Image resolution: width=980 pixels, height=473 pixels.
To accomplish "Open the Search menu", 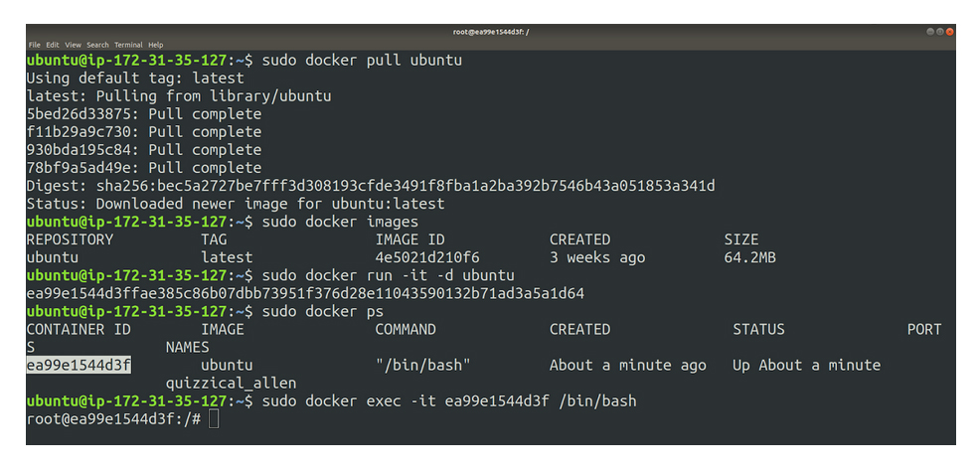I will (97, 45).
